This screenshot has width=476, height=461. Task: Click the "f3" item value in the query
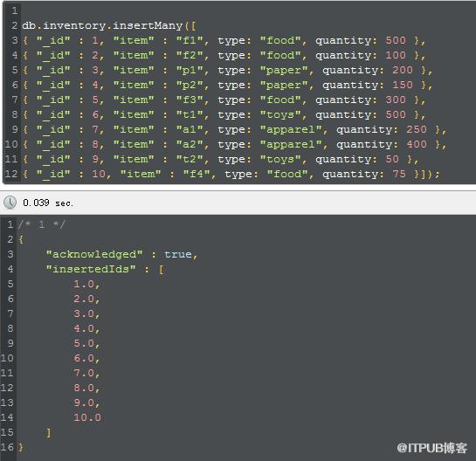[x=190, y=100]
